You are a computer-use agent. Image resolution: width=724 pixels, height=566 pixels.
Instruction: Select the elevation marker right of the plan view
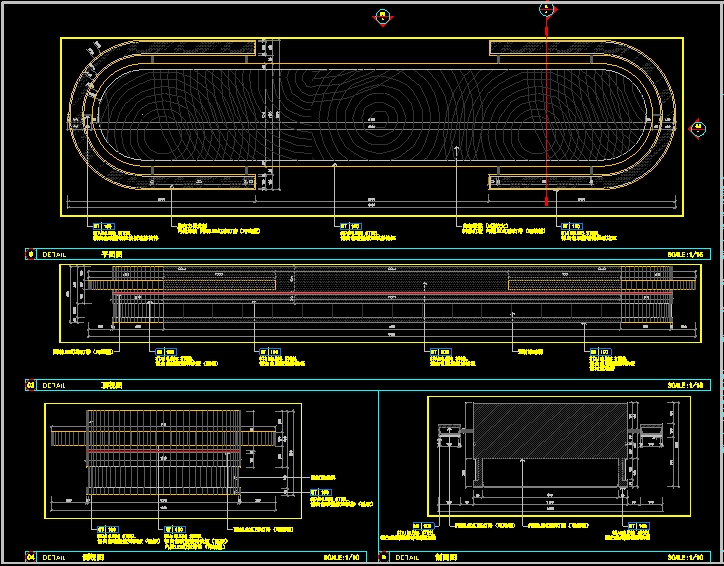pyautogui.click(x=697, y=126)
